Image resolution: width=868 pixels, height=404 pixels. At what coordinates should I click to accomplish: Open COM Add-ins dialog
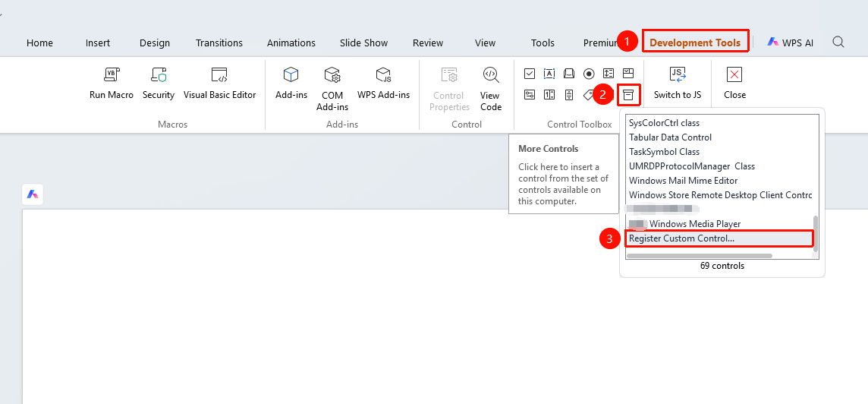pos(332,89)
